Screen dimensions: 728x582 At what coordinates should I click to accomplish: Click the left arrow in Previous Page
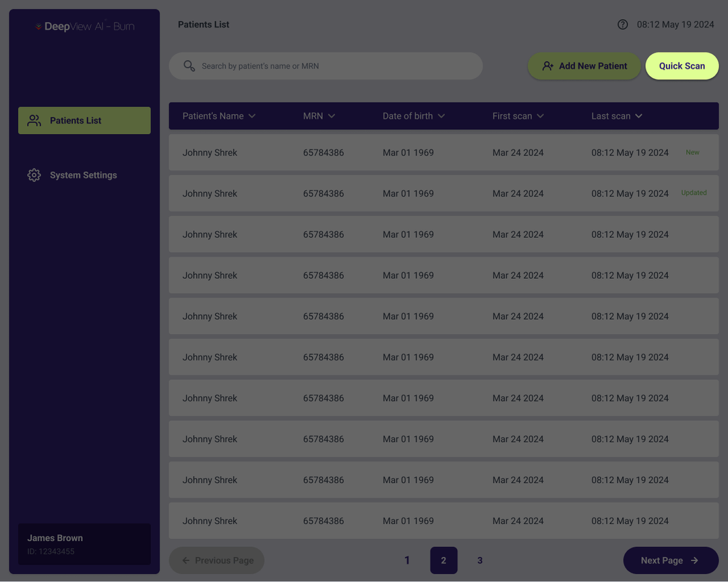186,560
